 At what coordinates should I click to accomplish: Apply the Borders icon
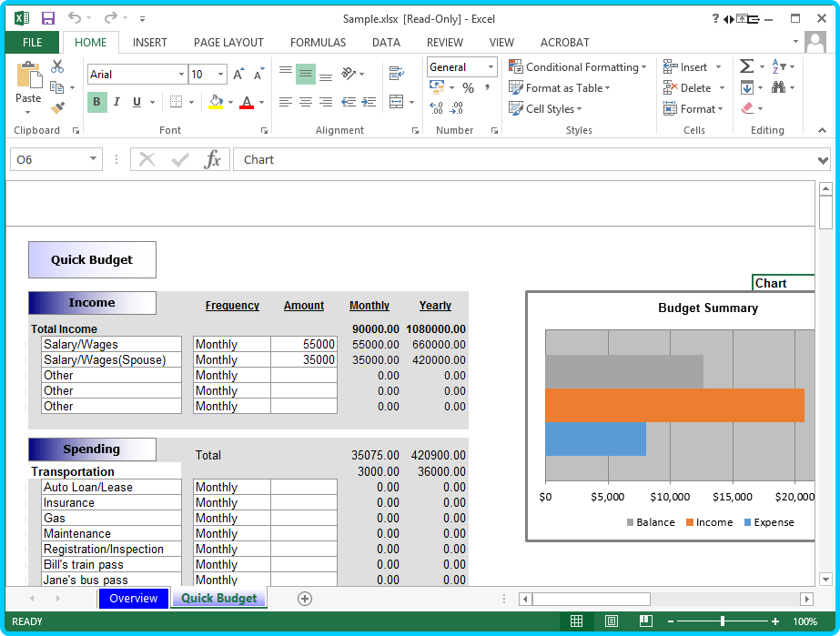tap(176, 102)
